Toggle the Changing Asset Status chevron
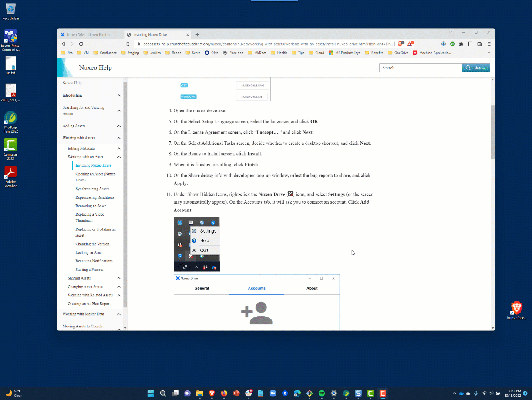This screenshot has height=400, width=532. (119, 287)
